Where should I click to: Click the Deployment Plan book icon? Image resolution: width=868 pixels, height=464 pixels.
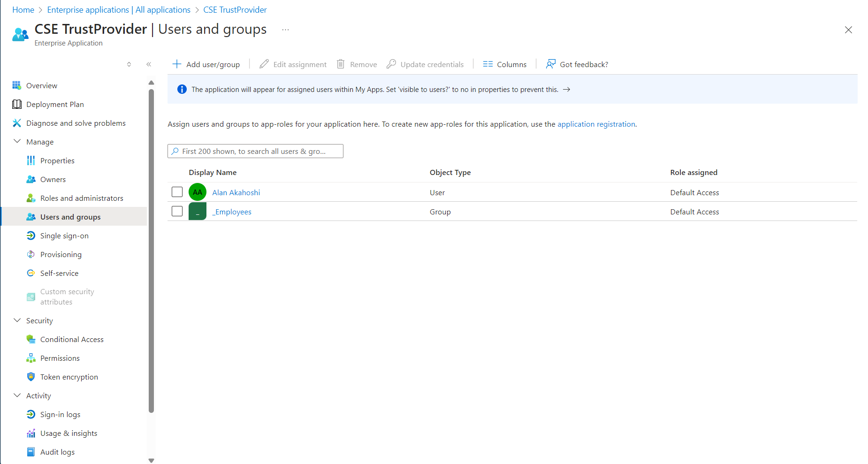(17, 104)
